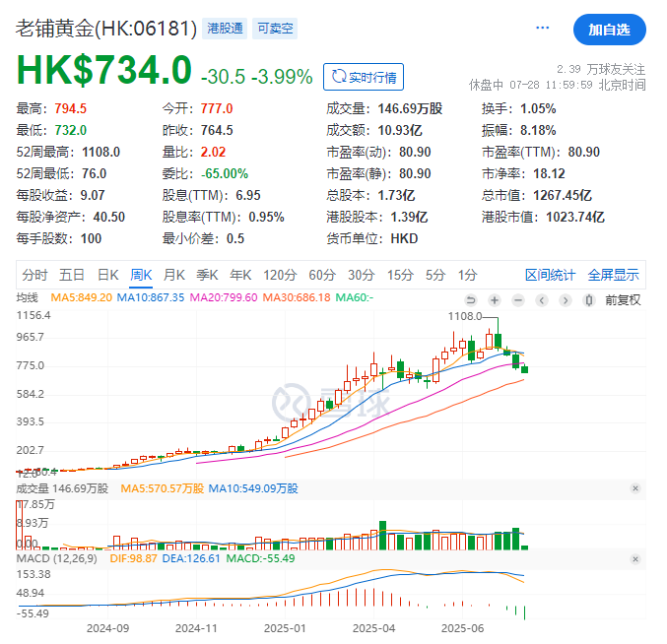
Task: Open the three-dot more options menu
Action: [542, 28]
